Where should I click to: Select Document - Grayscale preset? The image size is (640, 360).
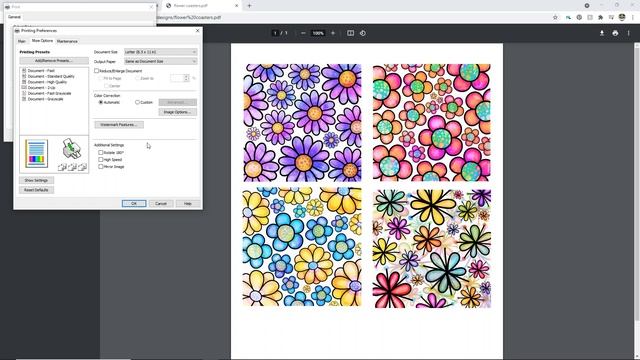click(x=42, y=99)
